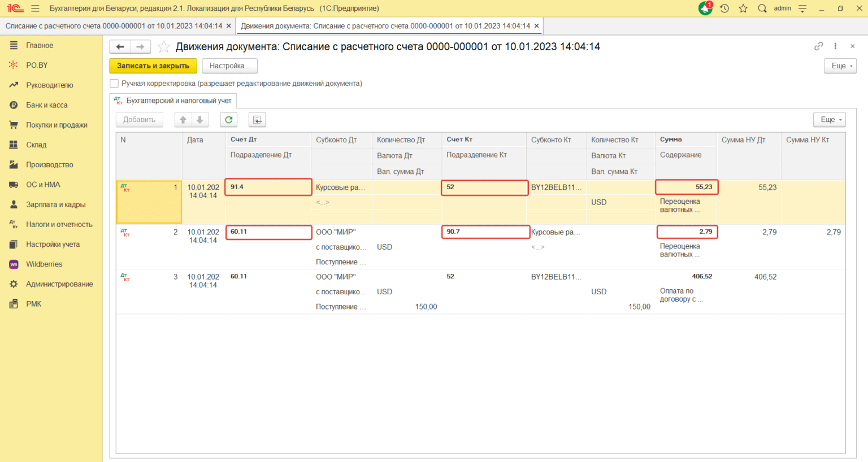This screenshot has width=868, height=462.
Task: Open the search magnifier icon
Action: [762, 8]
